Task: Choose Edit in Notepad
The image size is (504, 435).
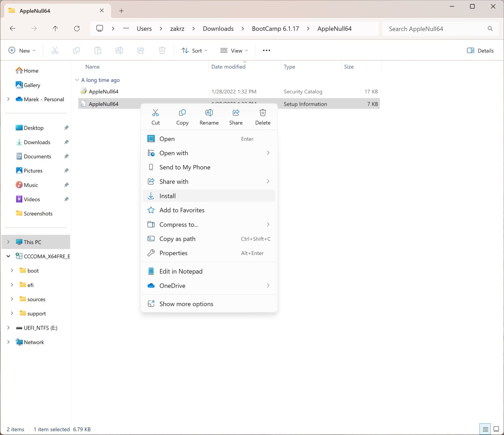Action: pyautogui.click(x=209, y=271)
